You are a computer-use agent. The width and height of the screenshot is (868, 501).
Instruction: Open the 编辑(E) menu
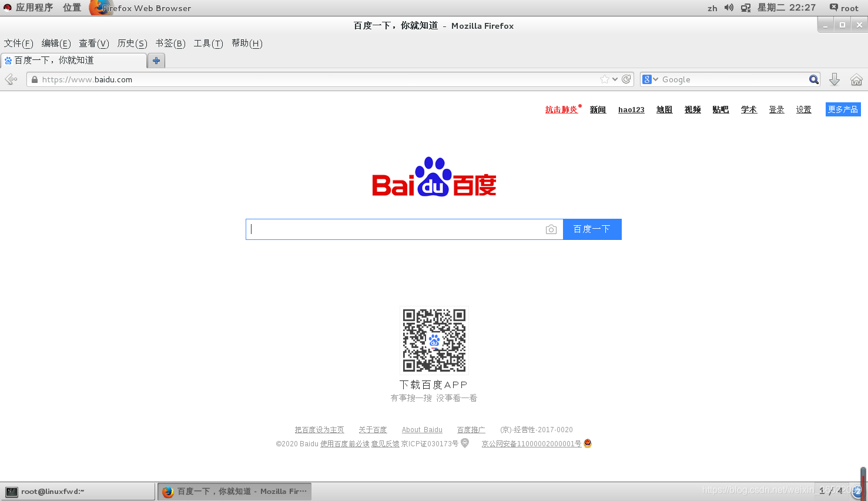[56, 44]
